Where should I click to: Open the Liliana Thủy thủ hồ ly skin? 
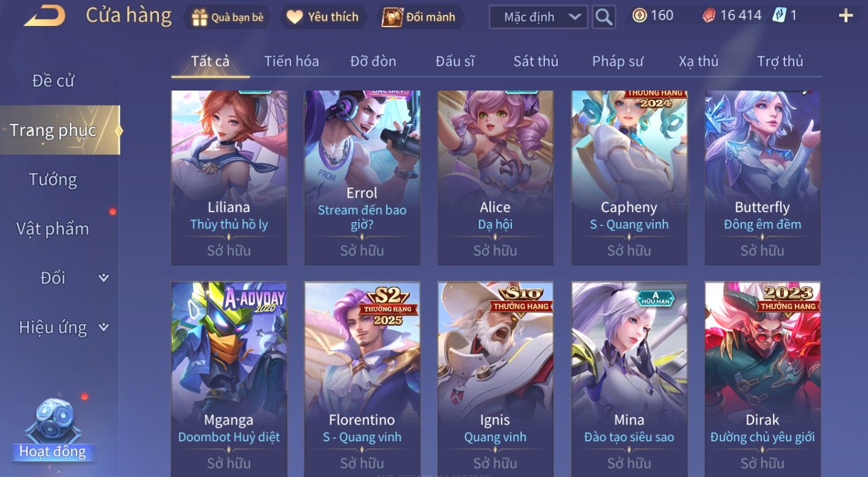coord(229,178)
